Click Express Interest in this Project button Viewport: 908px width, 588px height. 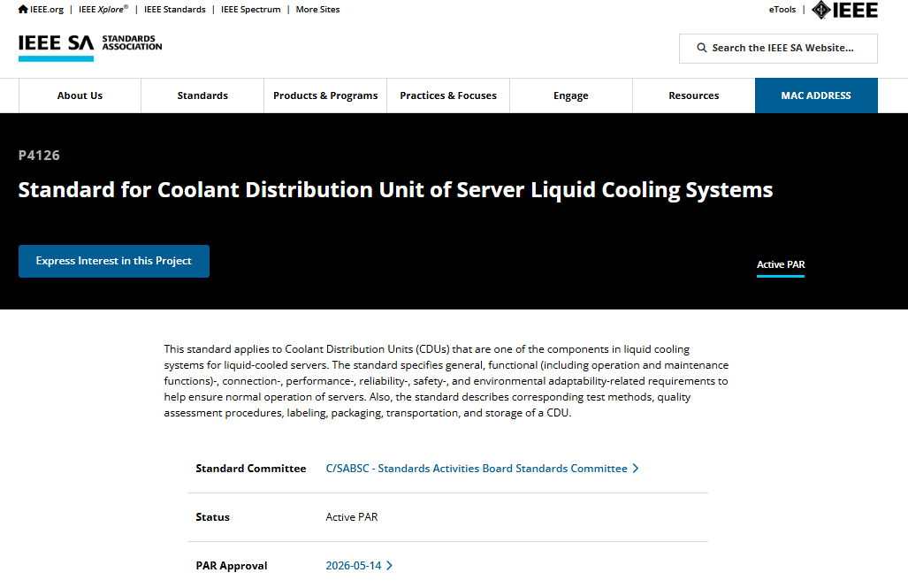(114, 261)
